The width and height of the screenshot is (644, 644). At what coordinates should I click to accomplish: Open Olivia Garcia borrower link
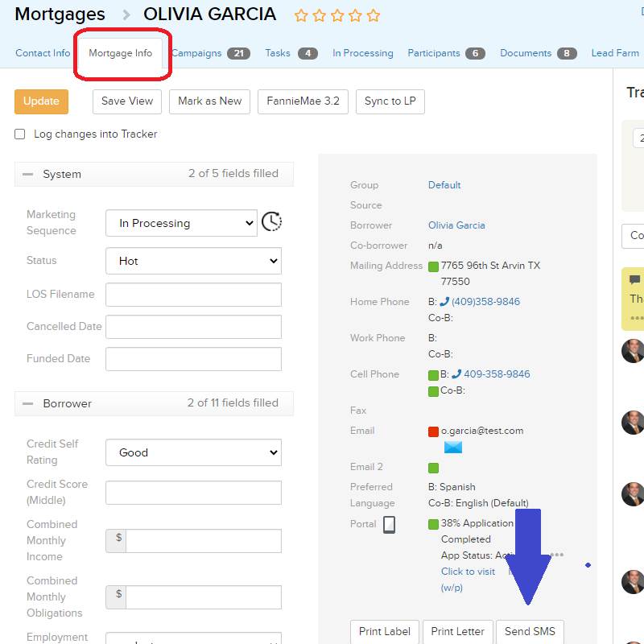pyautogui.click(x=456, y=225)
